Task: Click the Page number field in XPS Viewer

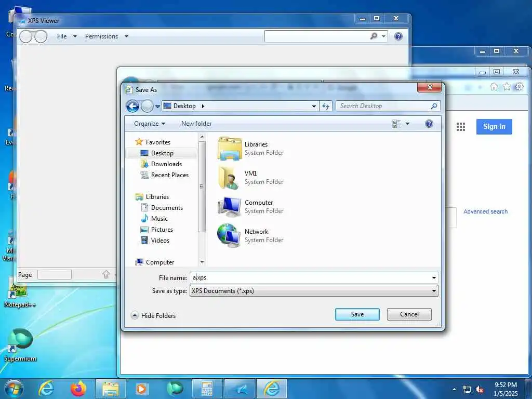Action: [54, 274]
